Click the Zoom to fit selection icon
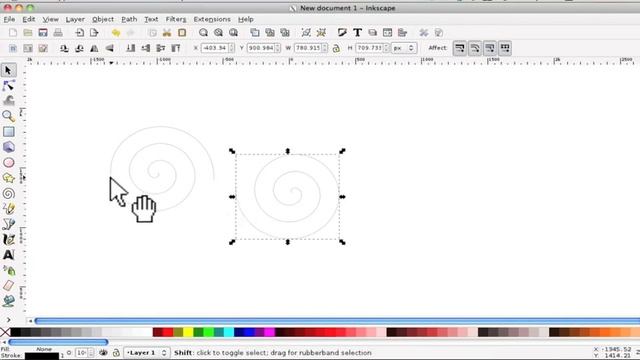The image size is (640, 360). (x=203, y=33)
